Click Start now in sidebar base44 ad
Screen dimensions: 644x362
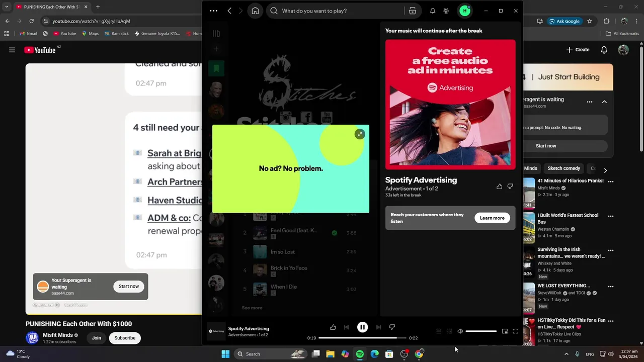click(546, 146)
